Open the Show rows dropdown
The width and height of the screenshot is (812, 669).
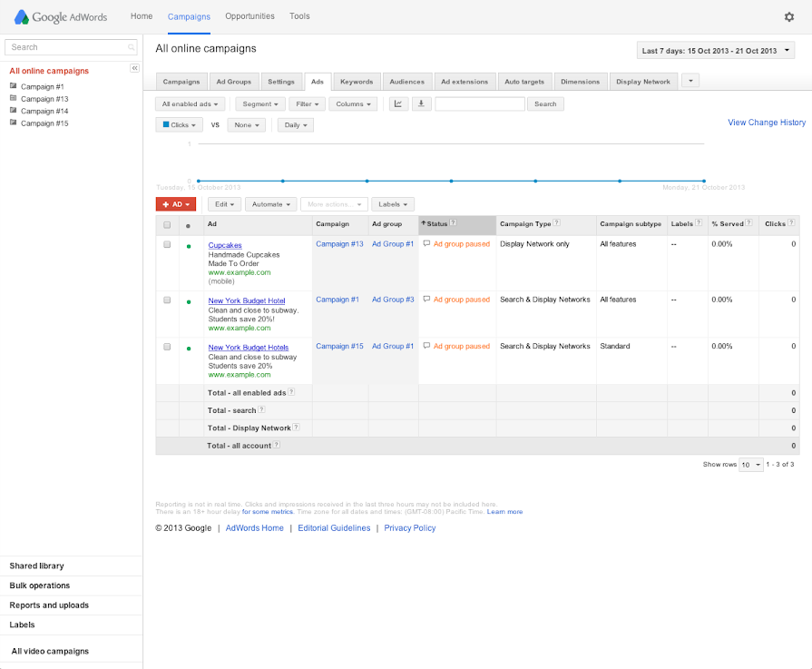coord(750,464)
